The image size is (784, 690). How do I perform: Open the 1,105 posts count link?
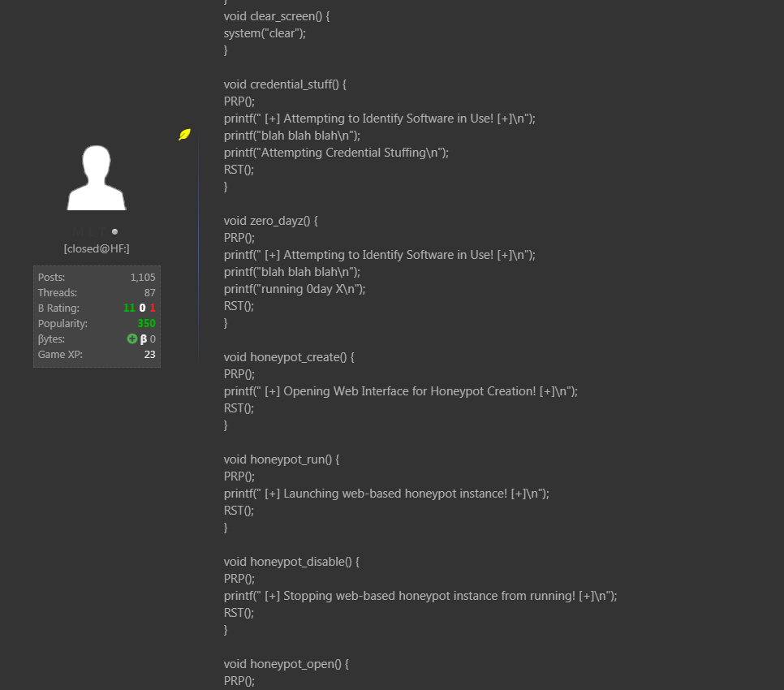(x=143, y=278)
